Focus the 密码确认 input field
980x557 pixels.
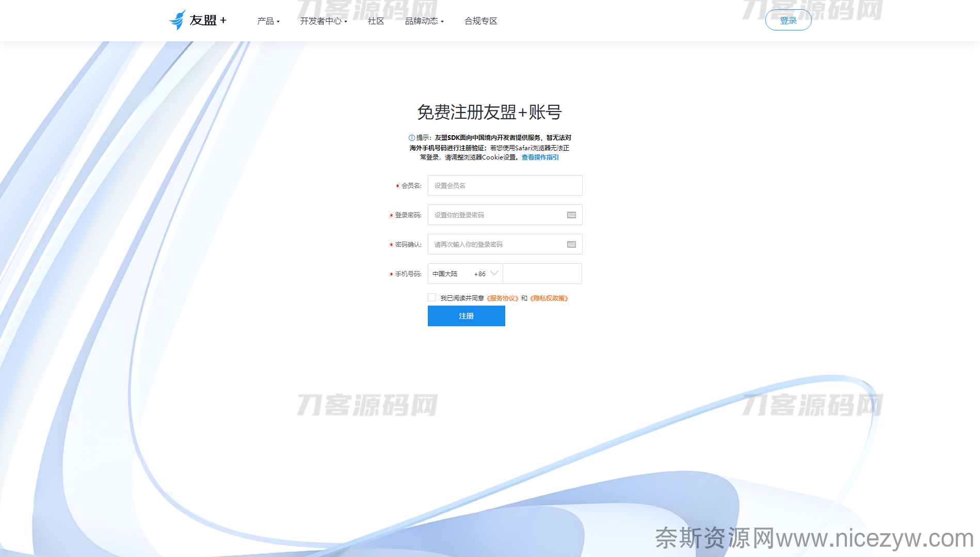point(505,244)
